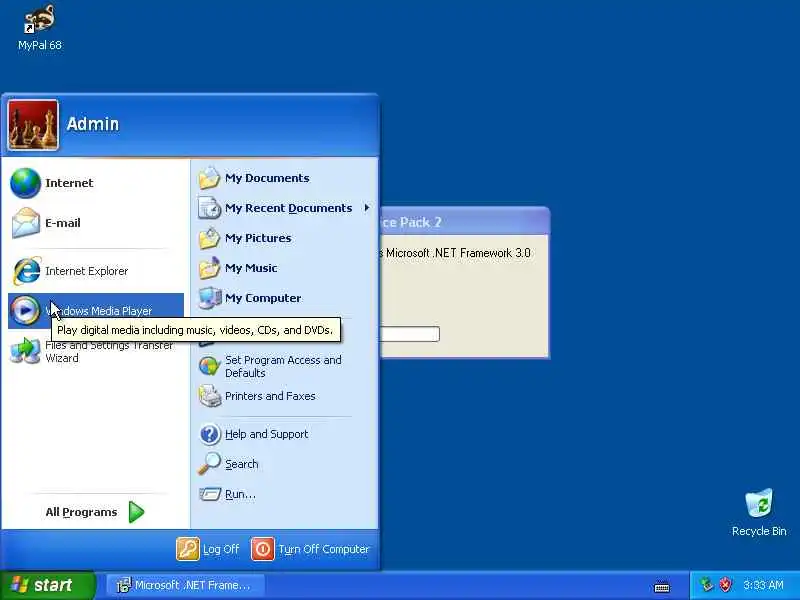Click the Internet globe icon
800x600 pixels.
[x=26, y=183]
